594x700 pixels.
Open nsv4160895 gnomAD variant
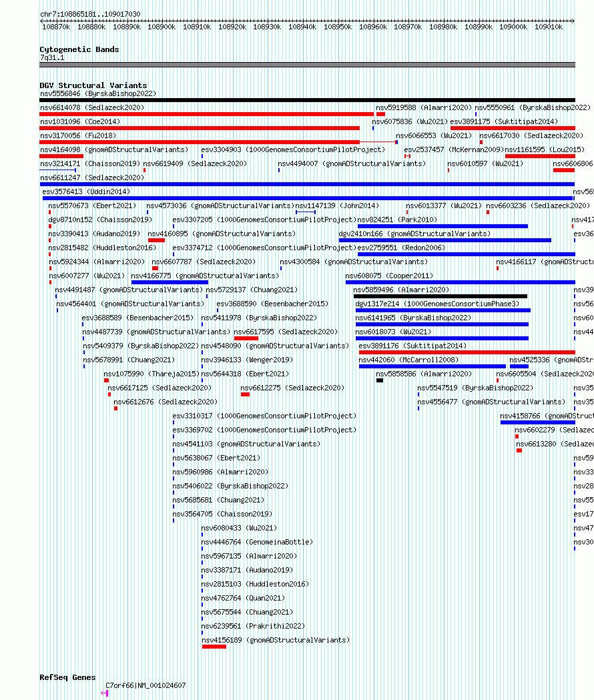pyautogui.click(x=222, y=234)
